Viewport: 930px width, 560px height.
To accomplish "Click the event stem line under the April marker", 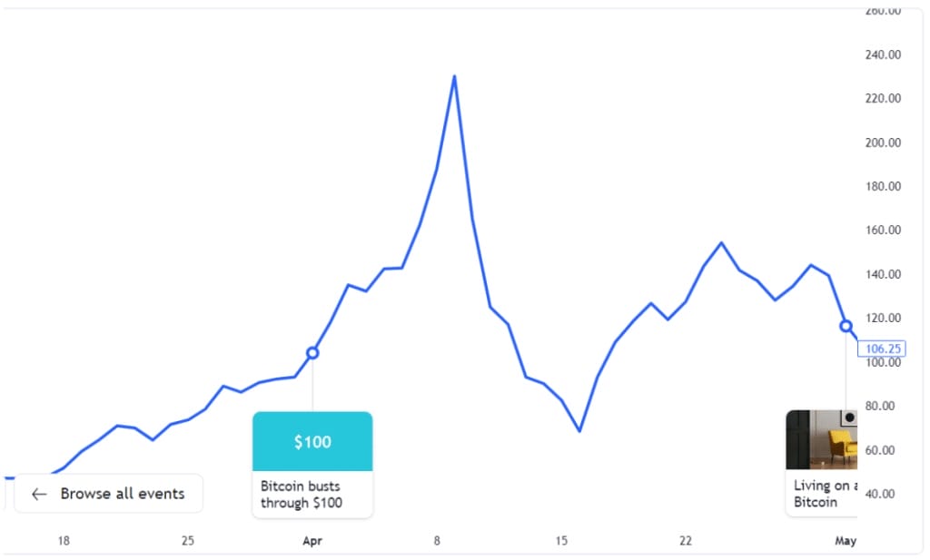I will (312, 386).
